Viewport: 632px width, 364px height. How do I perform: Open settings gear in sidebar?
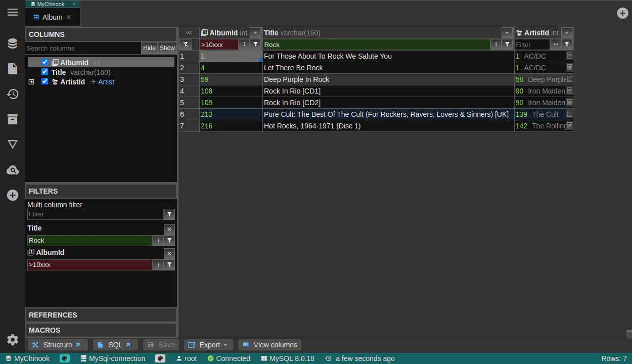tap(13, 340)
